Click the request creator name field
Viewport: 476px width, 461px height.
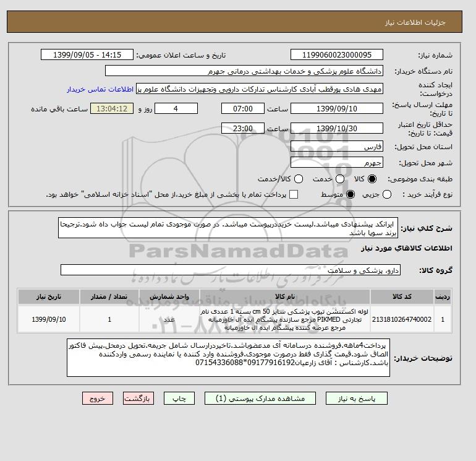260,89
